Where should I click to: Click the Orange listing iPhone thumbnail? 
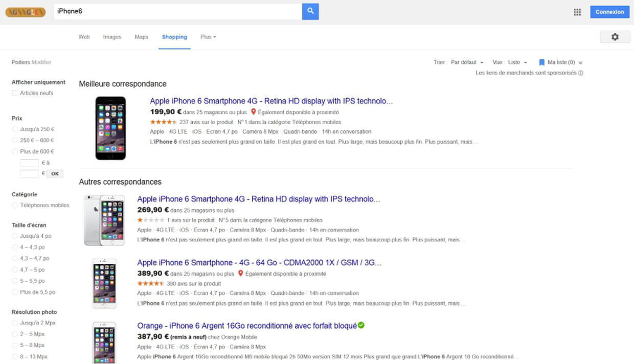[104, 342]
